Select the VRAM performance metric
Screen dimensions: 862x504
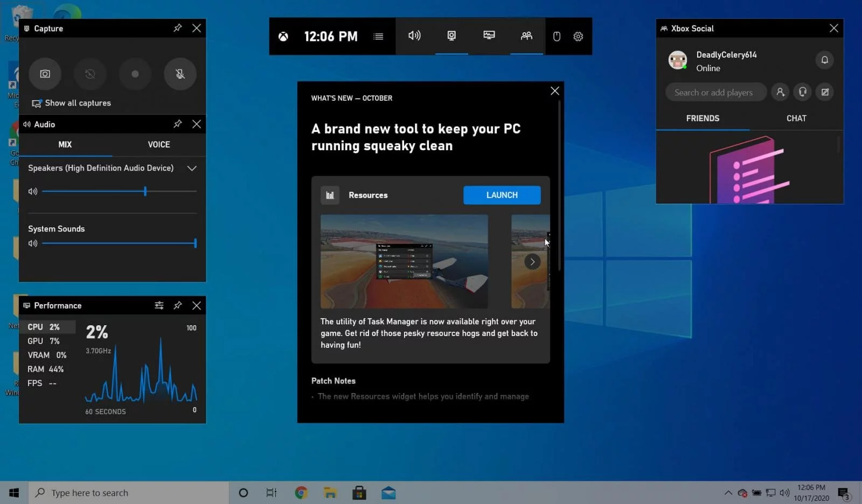click(x=47, y=355)
